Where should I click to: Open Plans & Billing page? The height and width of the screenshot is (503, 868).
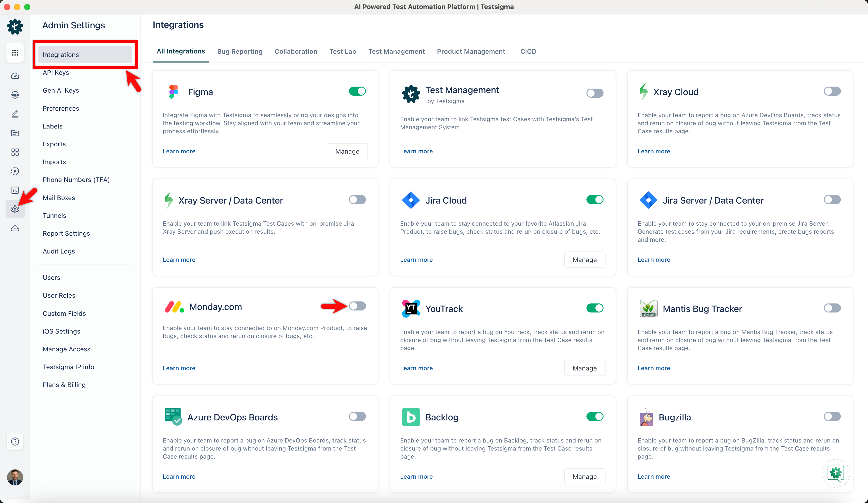[x=64, y=385]
